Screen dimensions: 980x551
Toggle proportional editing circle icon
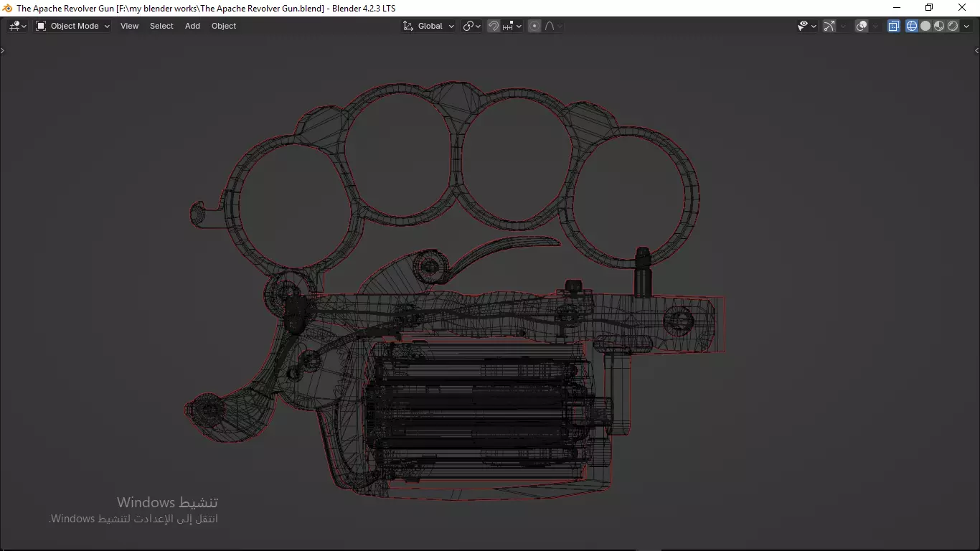tap(534, 26)
